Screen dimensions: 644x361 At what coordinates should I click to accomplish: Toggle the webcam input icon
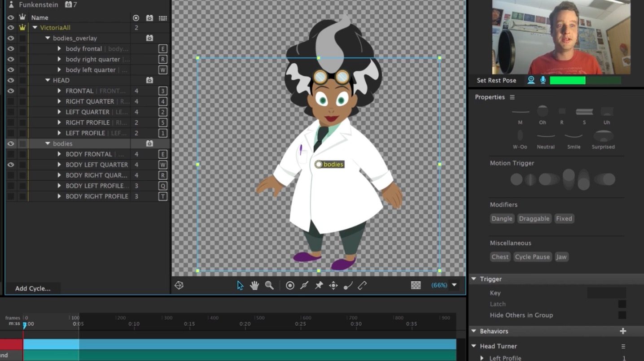click(x=531, y=80)
